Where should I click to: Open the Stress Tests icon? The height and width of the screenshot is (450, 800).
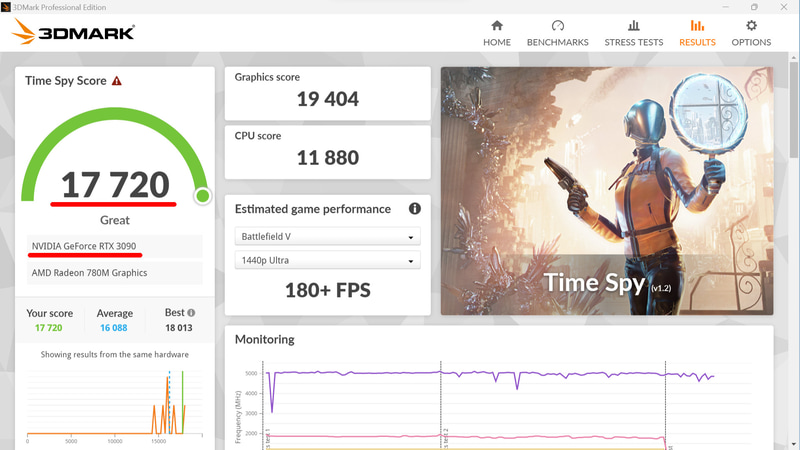[634, 26]
